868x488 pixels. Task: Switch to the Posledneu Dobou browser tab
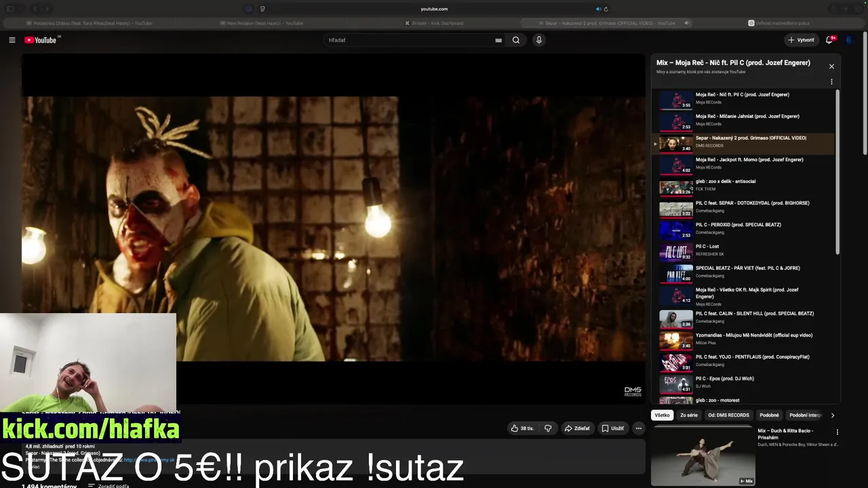pyautogui.click(x=89, y=23)
